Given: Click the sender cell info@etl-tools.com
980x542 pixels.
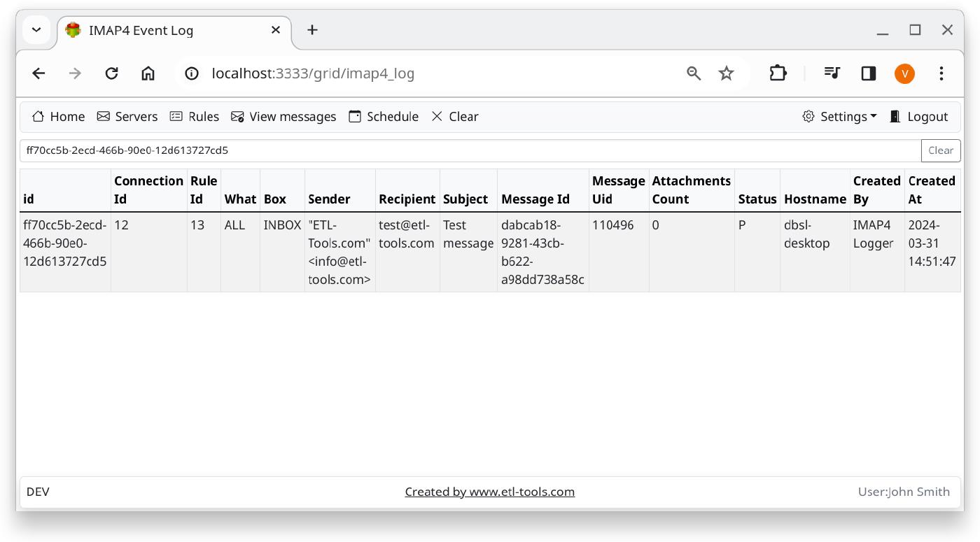Looking at the screenshot, I should 339,252.
